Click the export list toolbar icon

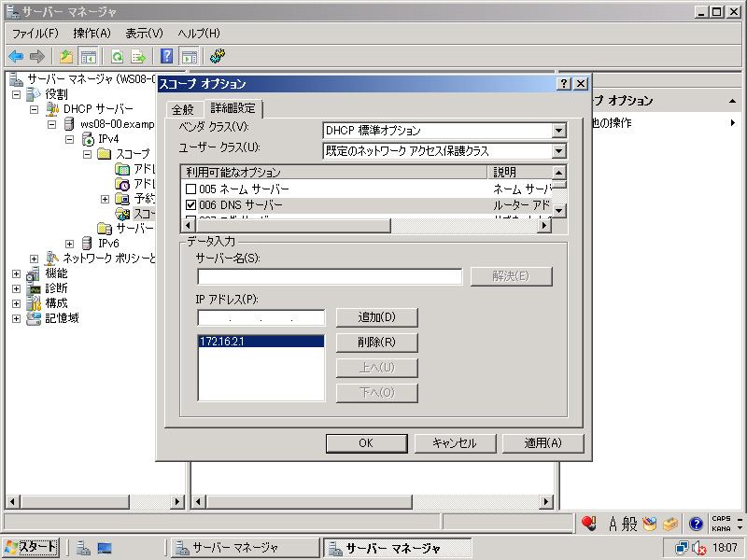[x=138, y=56]
